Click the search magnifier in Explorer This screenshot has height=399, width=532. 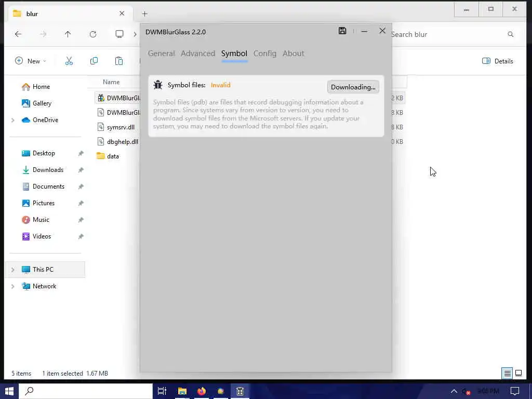(510, 34)
